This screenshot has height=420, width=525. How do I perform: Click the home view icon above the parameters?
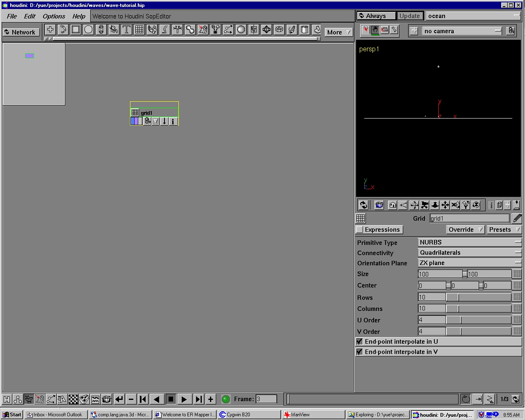[392, 205]
